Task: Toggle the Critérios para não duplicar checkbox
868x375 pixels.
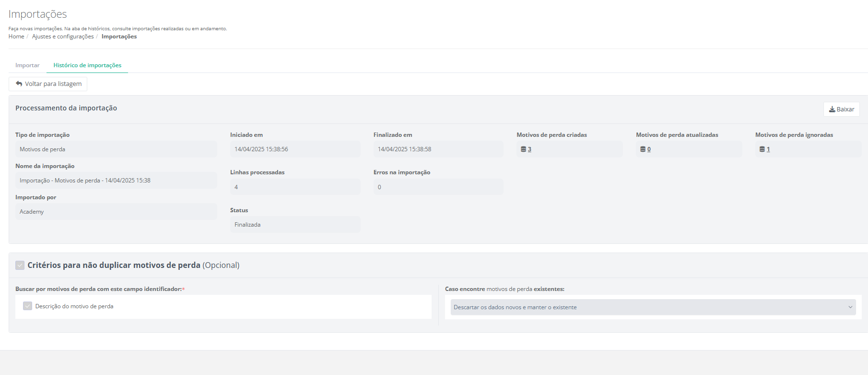Action: coord(20,265)
